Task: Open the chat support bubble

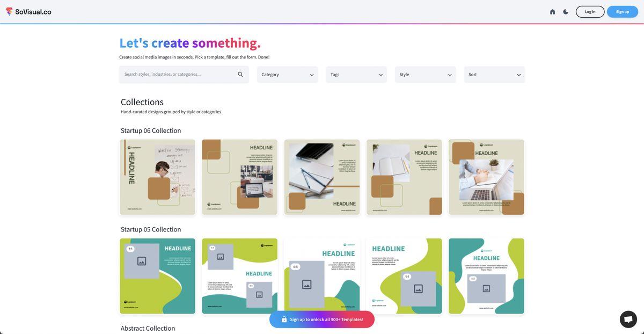Action: [x=628, y=319]
